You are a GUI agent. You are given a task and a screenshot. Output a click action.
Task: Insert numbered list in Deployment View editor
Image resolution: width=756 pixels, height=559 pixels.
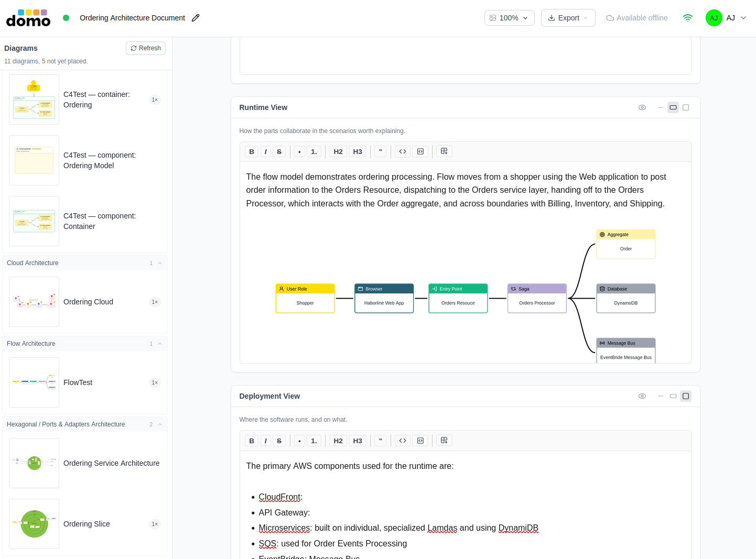tap(314, 441)
